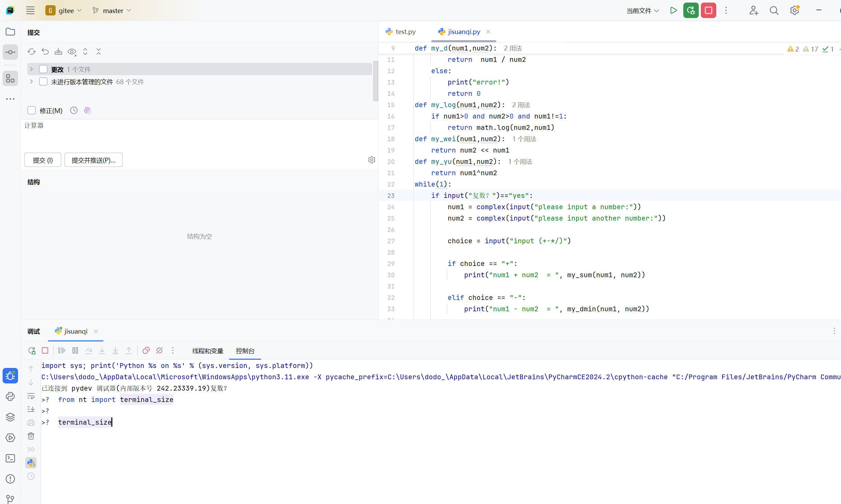Click the 提交 (I) commit button
This screenshot has width=841, height=504.
click(43, 160)
